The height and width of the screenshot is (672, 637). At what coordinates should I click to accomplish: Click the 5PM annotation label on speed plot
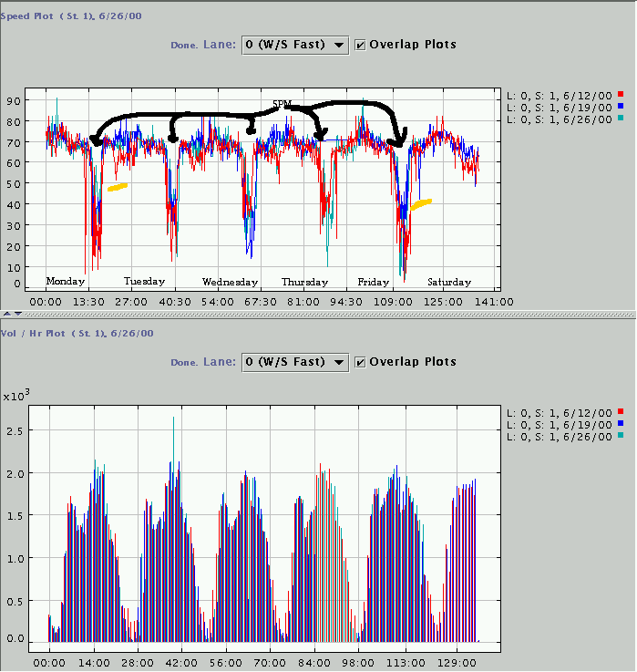[x=282, y=105]
